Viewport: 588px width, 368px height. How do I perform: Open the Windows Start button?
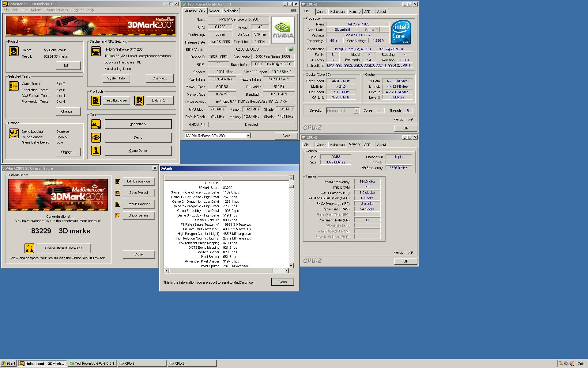click(9, 363)
